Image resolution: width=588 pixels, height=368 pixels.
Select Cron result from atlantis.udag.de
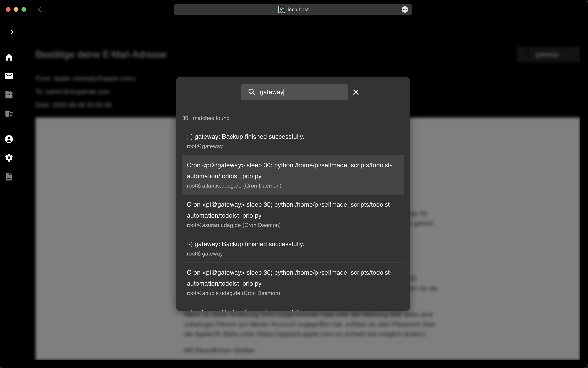point(293,174)
